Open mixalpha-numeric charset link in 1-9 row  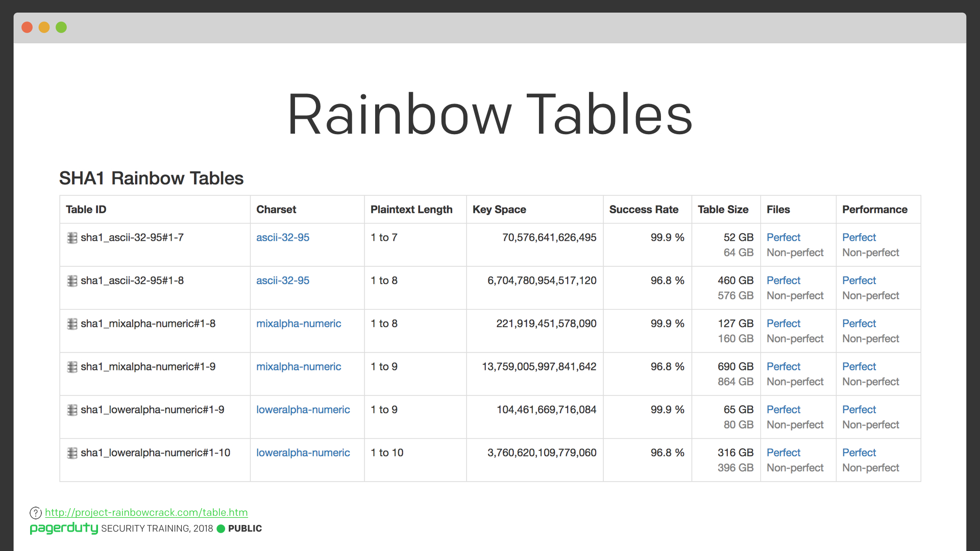click(299, 366)
